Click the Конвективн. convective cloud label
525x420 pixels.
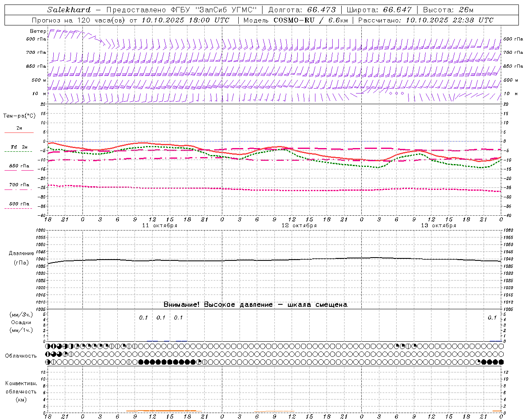pyautogui.click(x=21, y=383)
